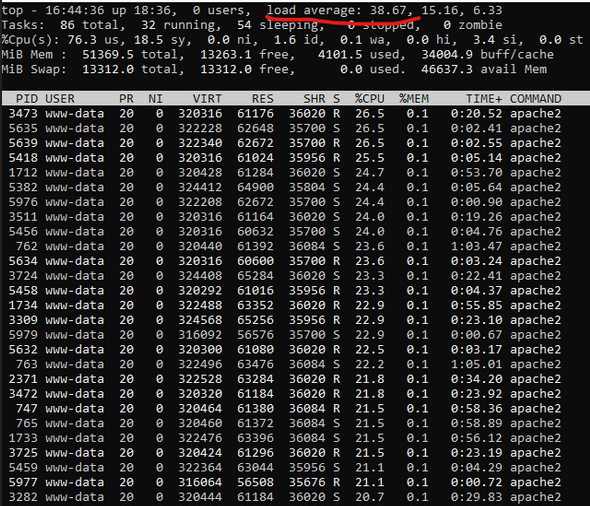Click PID 3309 process row

(285, 320)
